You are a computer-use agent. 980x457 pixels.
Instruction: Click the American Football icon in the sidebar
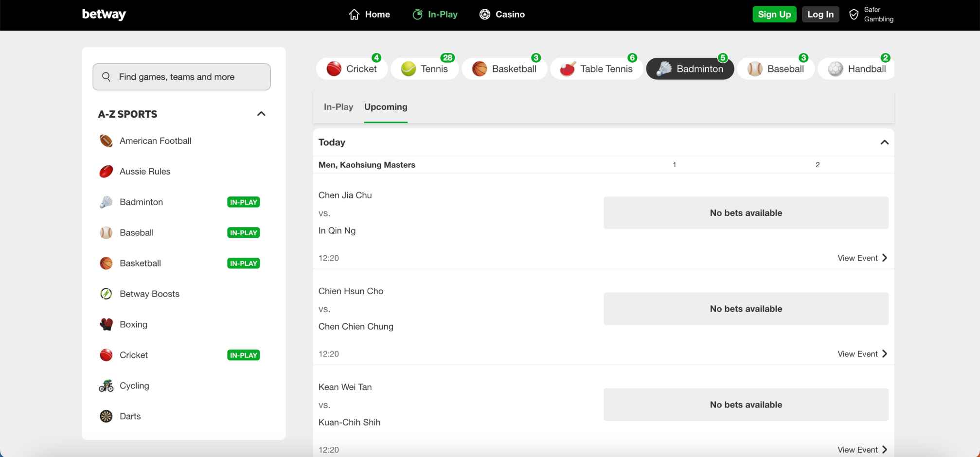(106, 141)
